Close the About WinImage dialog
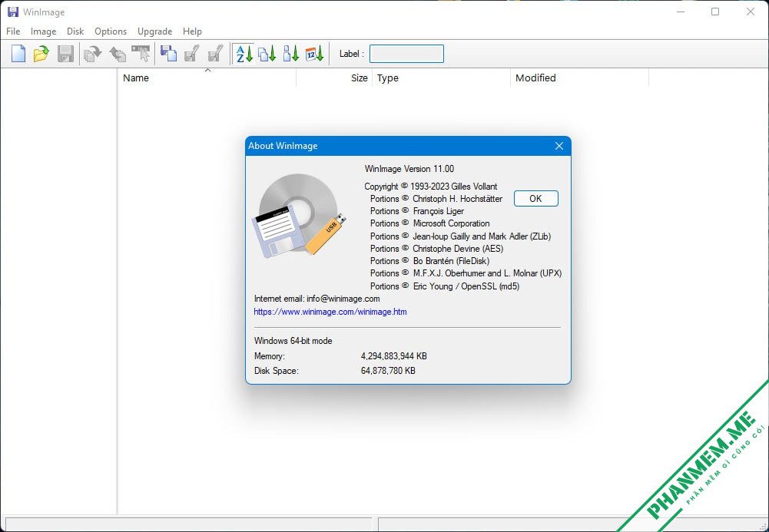This screenshot has width=769, height=532. (559, 146)
